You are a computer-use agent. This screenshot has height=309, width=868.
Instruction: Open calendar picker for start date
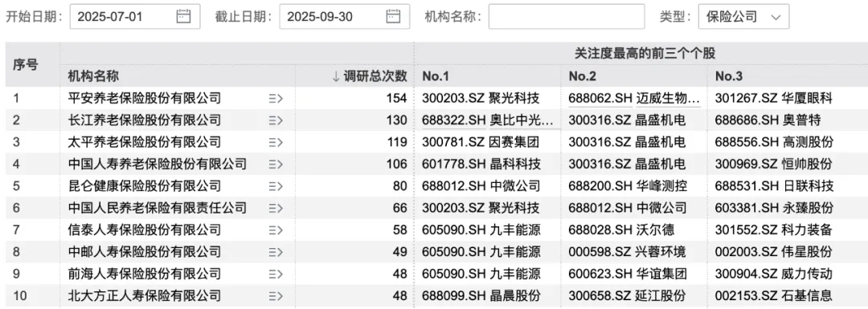click(183, 17)
